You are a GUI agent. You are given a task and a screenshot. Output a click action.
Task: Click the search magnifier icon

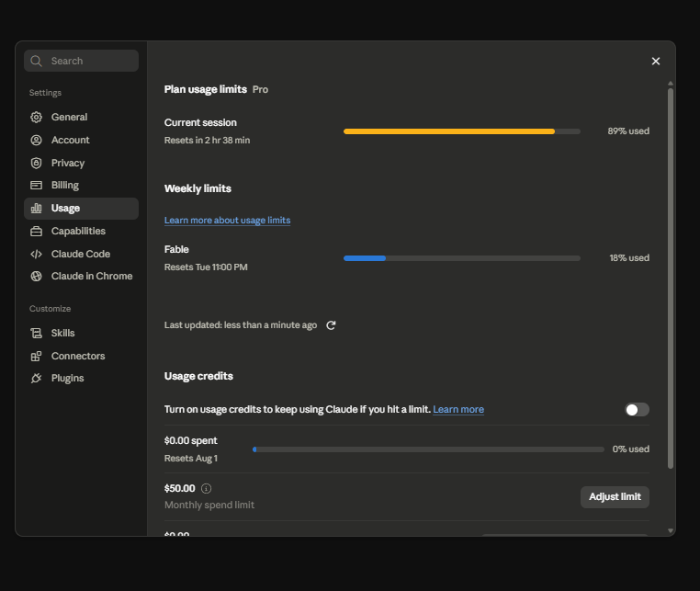[36, 62]
